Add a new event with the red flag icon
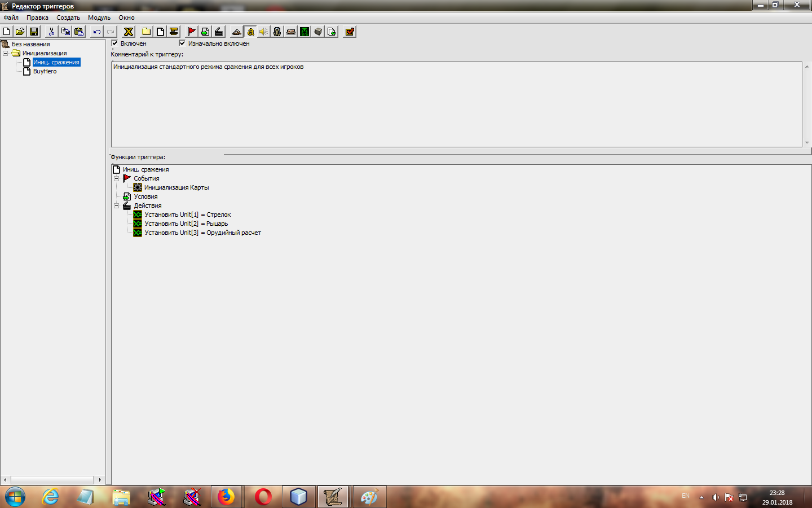Image resolution: width=812 pixels, height=508 pixels. 192,32
